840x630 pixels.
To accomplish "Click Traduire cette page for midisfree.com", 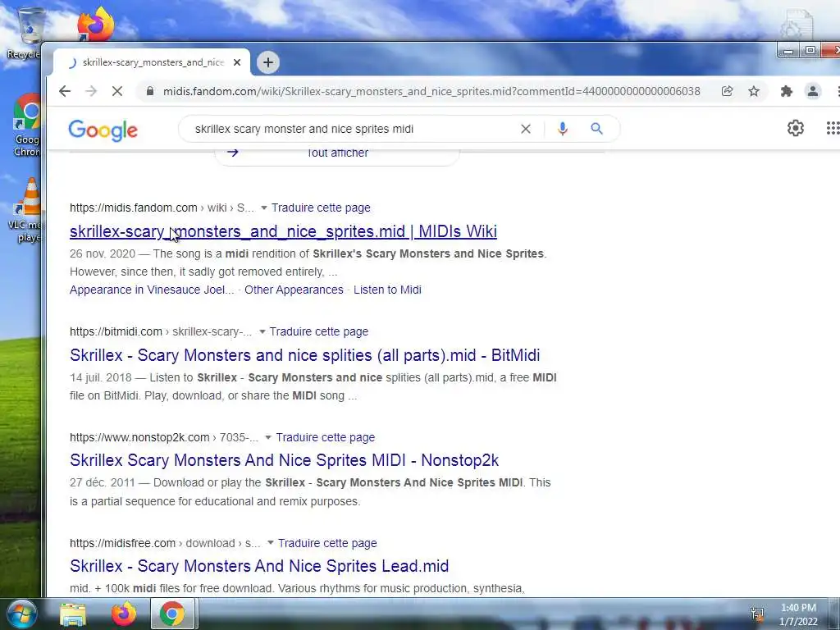I will tap(327, 543).
